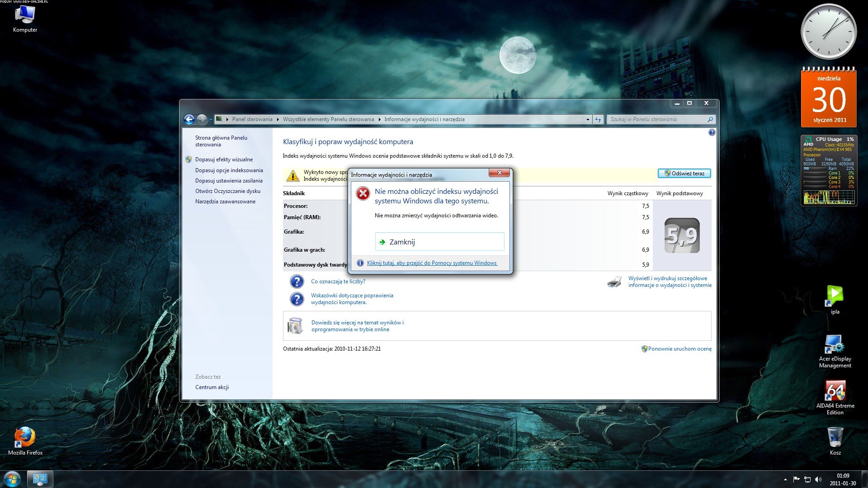Open 'Narzędzia zaawansowane' link
Screen dimensions: 868x488
(225, 202)
